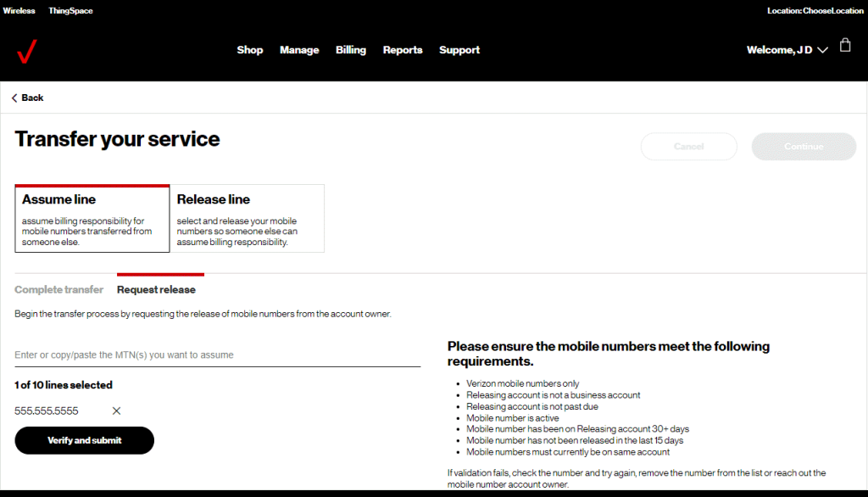Select the Assume line option card
This screenshot has height=497, width=868.
[x=92, y=219]
